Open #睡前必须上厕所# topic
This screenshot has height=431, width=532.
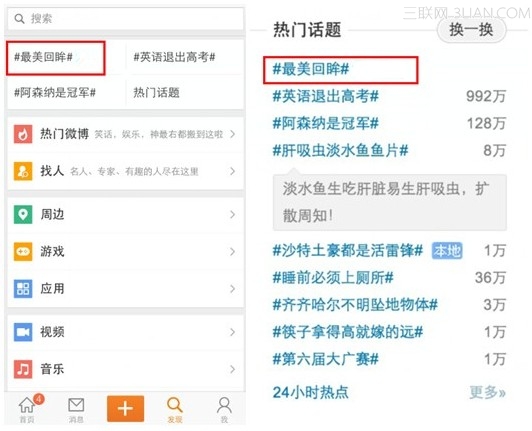click(x=333, y=278)
